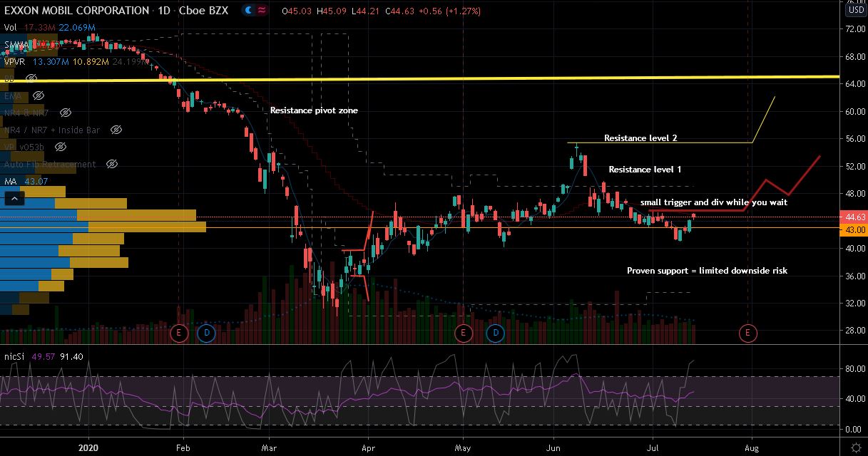Select the MA 43.07 indicator legend
Screen dimensions: 868x456
(25, 181)
